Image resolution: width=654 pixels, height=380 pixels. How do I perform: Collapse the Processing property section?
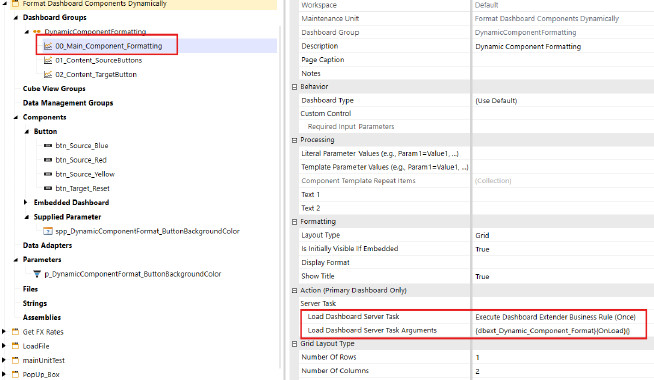click(294, 140)
